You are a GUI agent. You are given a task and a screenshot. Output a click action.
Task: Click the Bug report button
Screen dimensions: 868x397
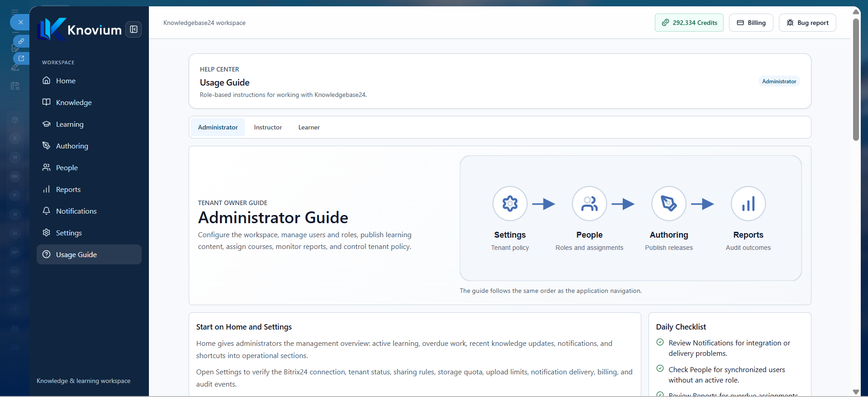point(807,23)
